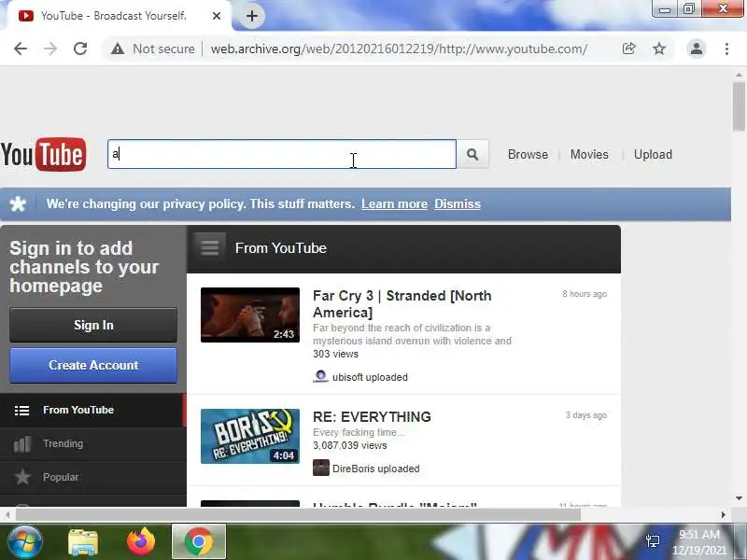The width and height of the screenshot is (747, 560).
Task: Click the 3,087,039 views text
Action: [349, 445]
